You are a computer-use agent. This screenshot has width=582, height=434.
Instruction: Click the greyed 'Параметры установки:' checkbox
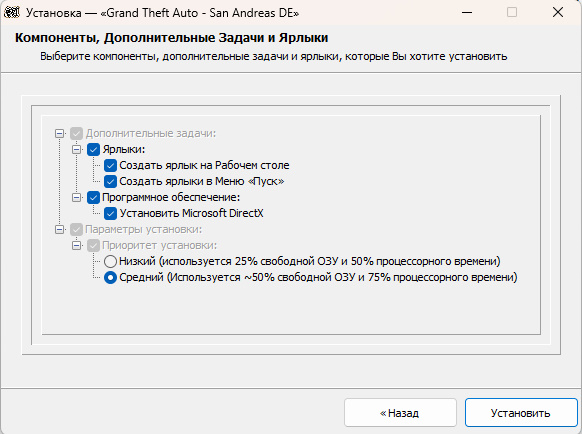click(76, 229)
